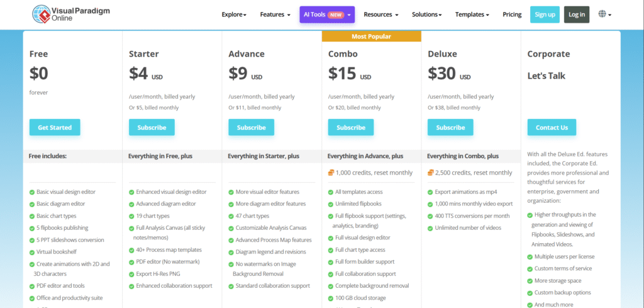Click 'Or $20, billed monthly' text
644x308 pixels.
[355, 108]
